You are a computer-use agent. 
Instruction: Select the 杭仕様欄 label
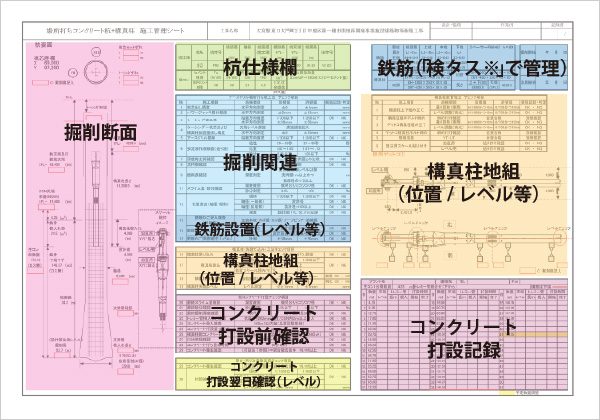pos(260,68)
